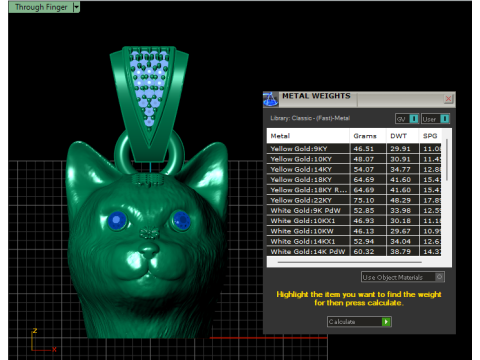Click the cat's left blue gemstone eye
The height and width of the screenshot is (360, 480).
(117, 220)
